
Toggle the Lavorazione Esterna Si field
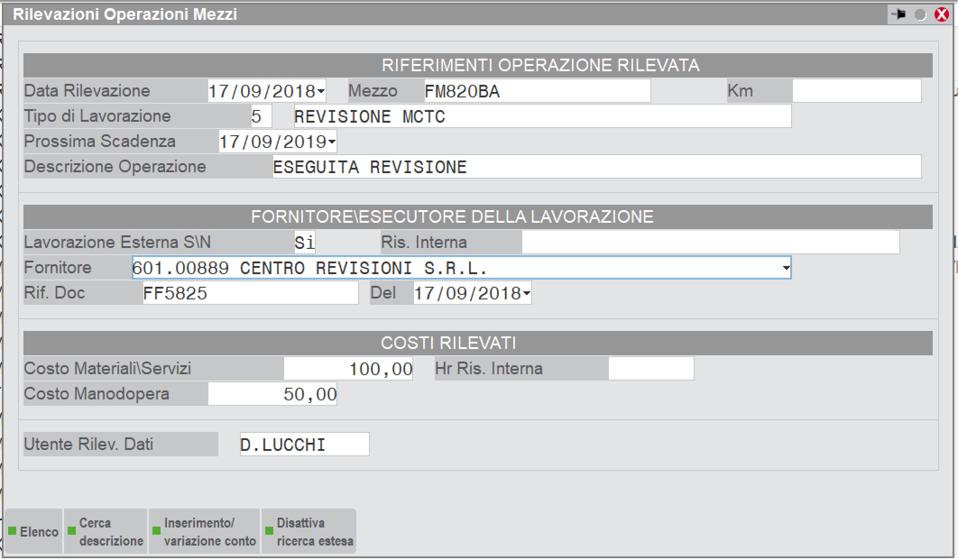click(304, 243)
